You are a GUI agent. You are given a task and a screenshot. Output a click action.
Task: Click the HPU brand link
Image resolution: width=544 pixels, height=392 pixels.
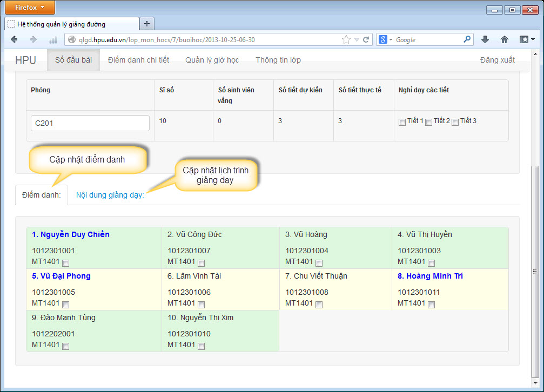pyautogui.click(x=25, y=60)
